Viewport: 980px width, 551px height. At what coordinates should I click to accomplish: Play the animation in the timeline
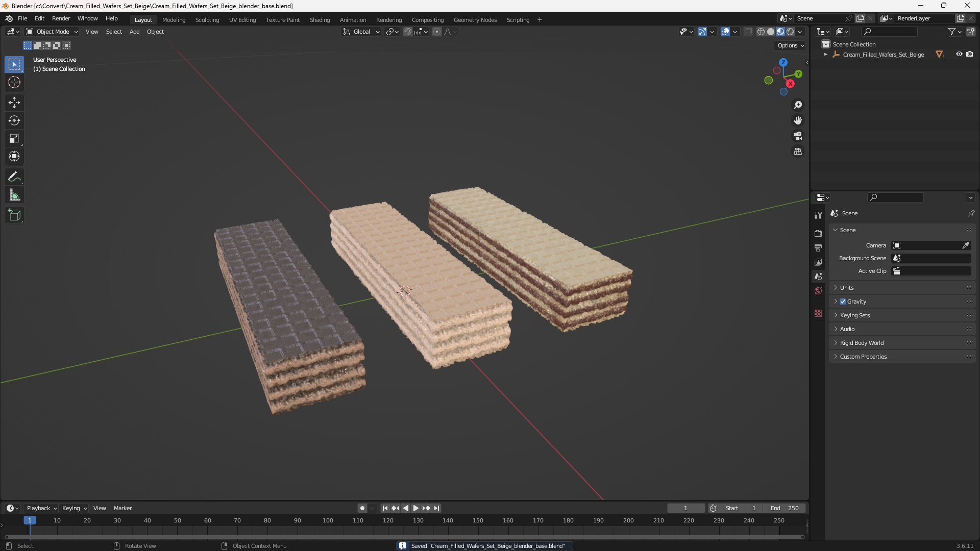coord(415,508)
